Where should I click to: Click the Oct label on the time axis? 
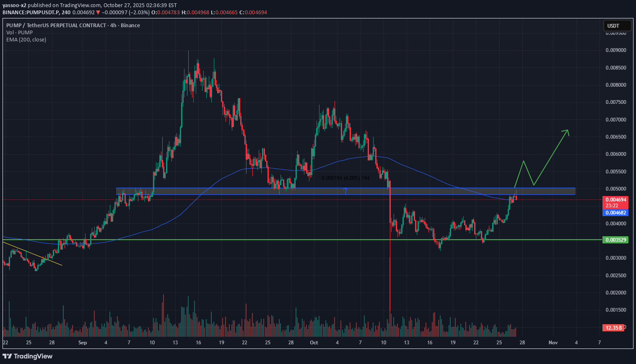314,343
